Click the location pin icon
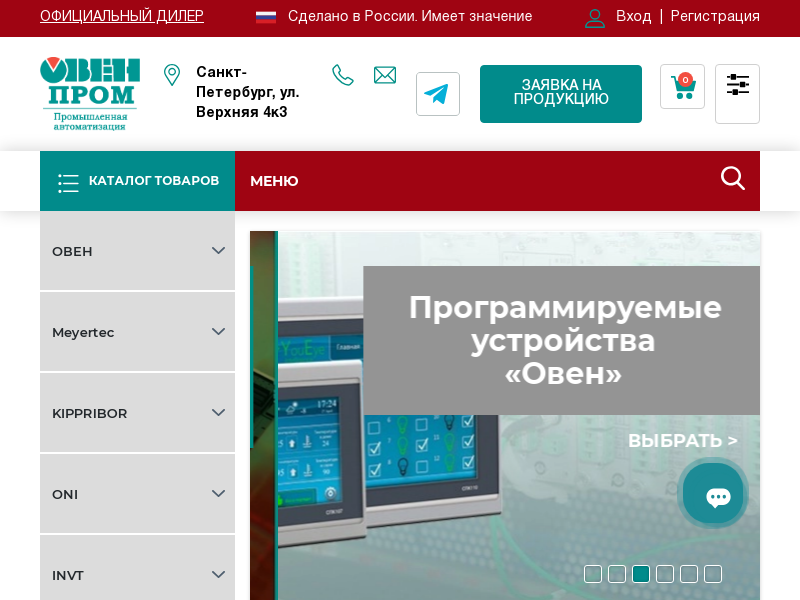The width and height of the screenshot is (800, 600). pyautogui.click(x=172, y=75)
